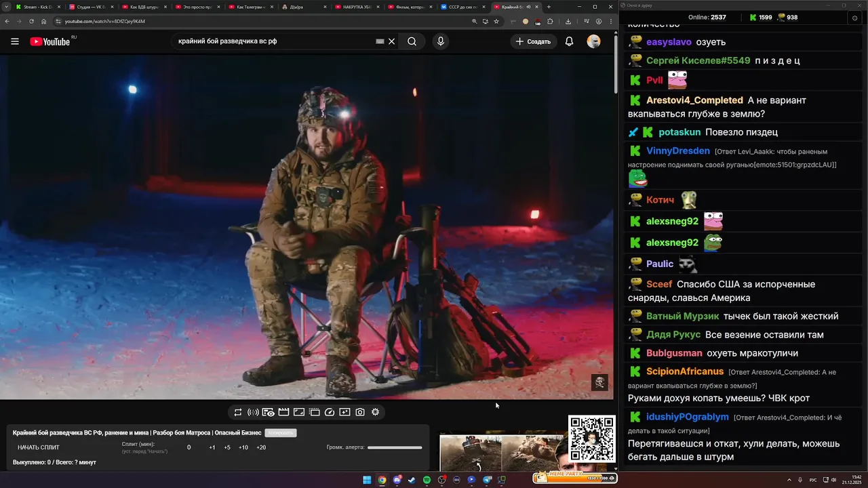This screenshot has height=488, width=868.
Task: Open the YouTube hamburger guide menu
Action: pos(15,41)
